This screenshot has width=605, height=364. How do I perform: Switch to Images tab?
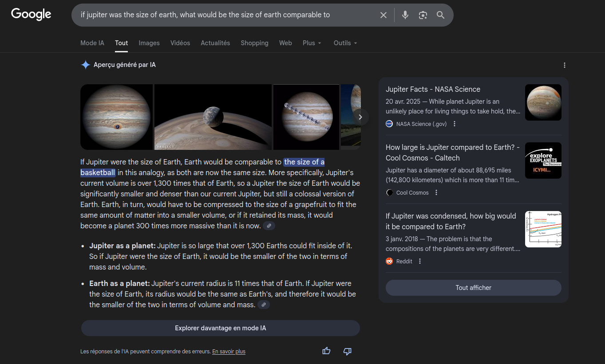pos(149,43)
